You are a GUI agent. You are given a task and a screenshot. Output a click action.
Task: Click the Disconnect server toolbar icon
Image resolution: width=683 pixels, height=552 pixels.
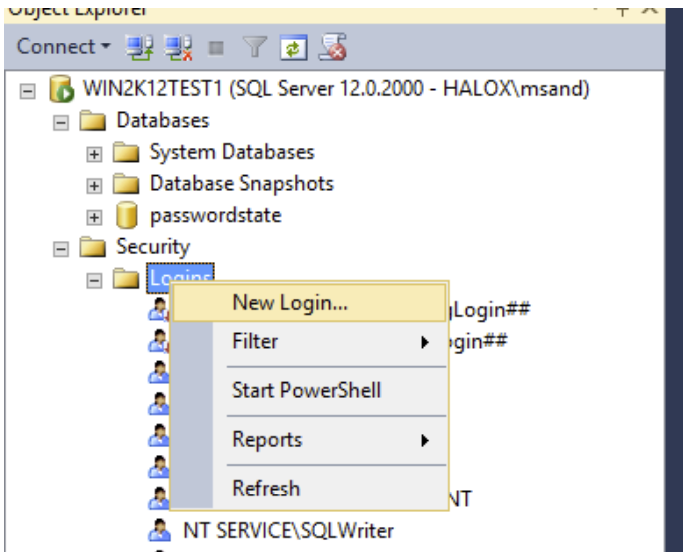point(178,47)
